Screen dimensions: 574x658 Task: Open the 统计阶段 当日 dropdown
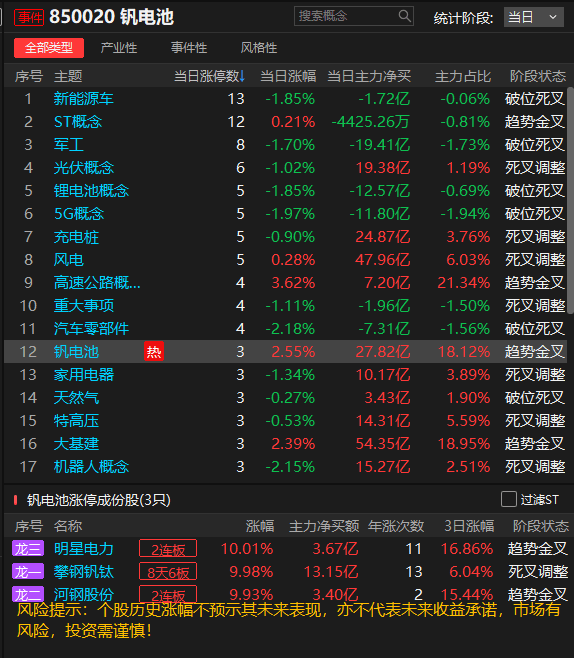[x=533, y=17]
